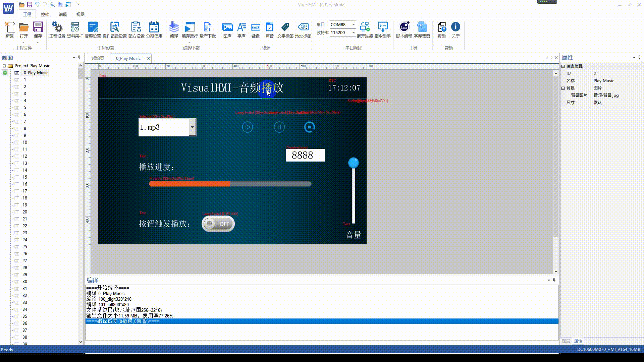The image size is (644, 362).
Task: Select the 编译成功 result line in output
Action: 322,321
